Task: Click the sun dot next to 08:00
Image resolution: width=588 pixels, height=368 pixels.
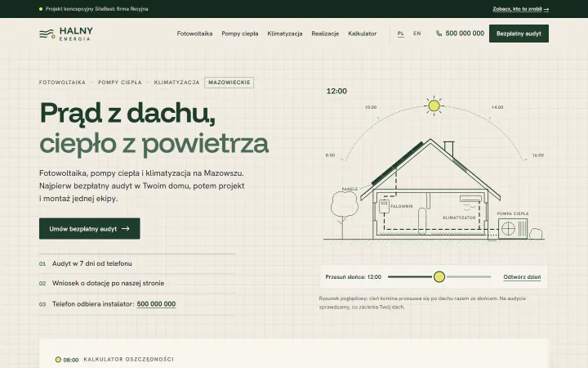Action: point(58,360)
